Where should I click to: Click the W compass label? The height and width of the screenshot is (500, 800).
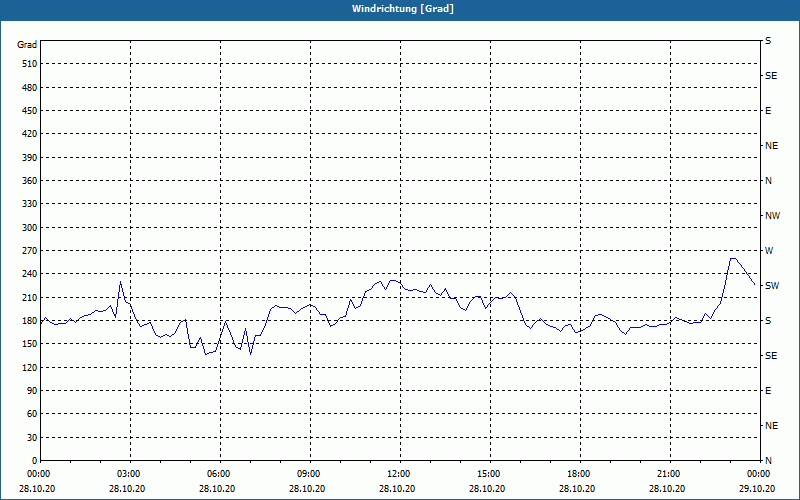(769, 251)
